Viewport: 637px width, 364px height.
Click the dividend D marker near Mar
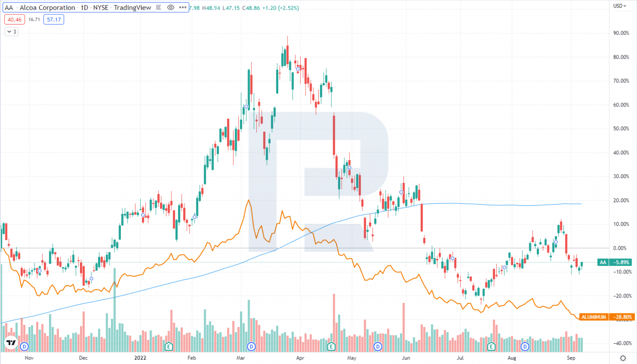(x=251, y=347)
